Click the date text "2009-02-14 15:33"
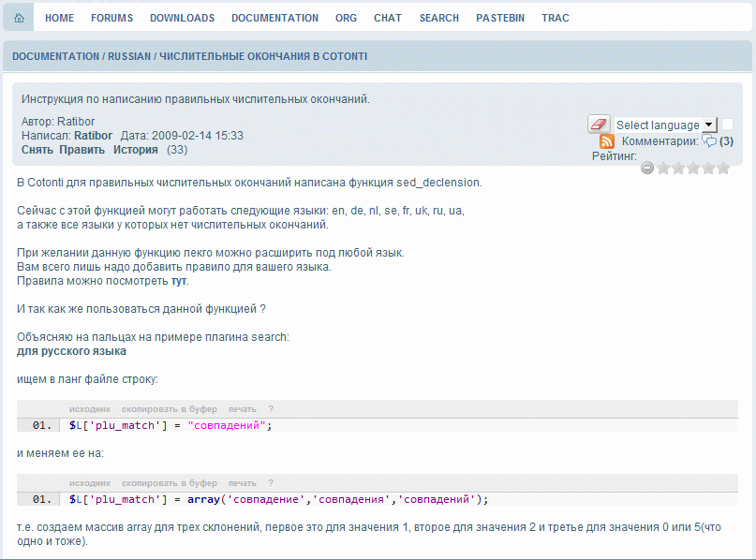Screen dimensions: 756x560 coord(197,136)
